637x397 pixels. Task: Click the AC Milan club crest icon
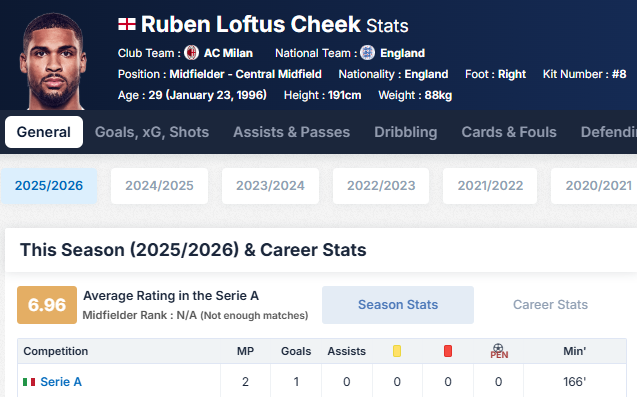(191, 53)
